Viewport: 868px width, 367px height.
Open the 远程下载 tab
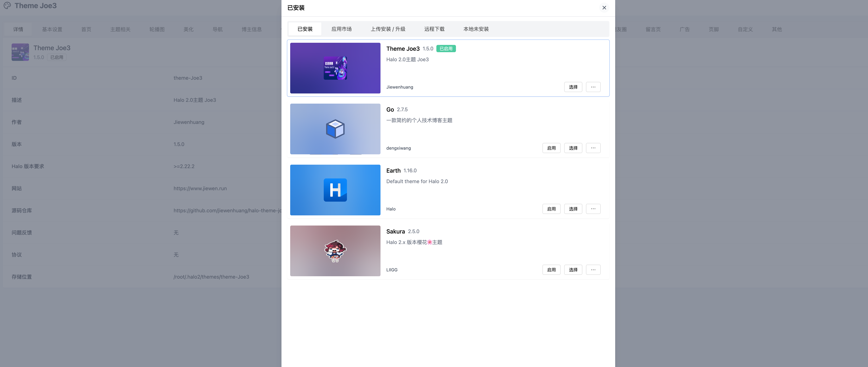[x=434, y=29]
